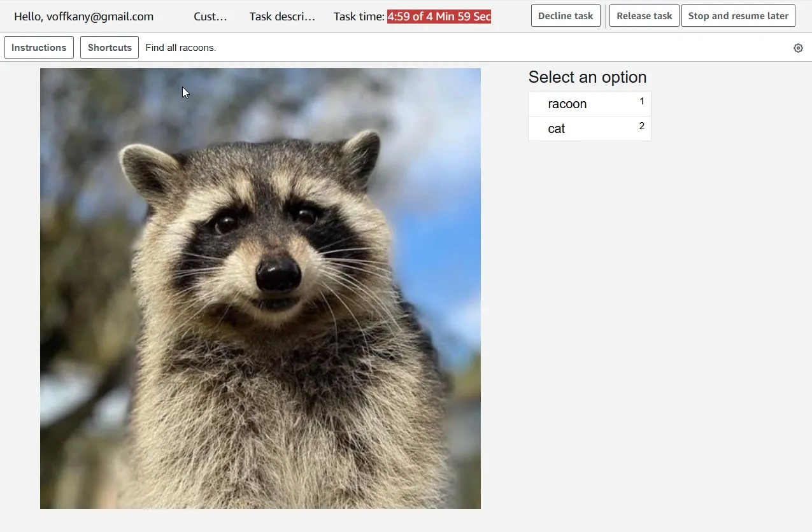Open the Instructions panel
Screen dimensions: 812x532
39,48
